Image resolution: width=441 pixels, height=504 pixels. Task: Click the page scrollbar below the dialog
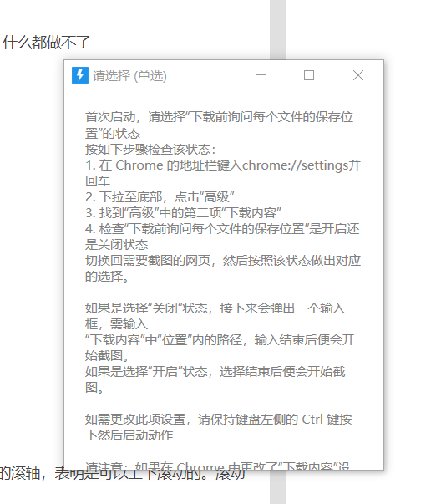pos(278,487)
